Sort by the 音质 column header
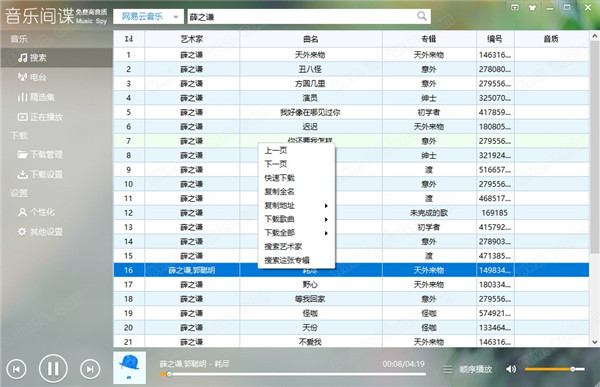Image resolution: width=600 pixels, height=387 pixels. click(551, 39)
